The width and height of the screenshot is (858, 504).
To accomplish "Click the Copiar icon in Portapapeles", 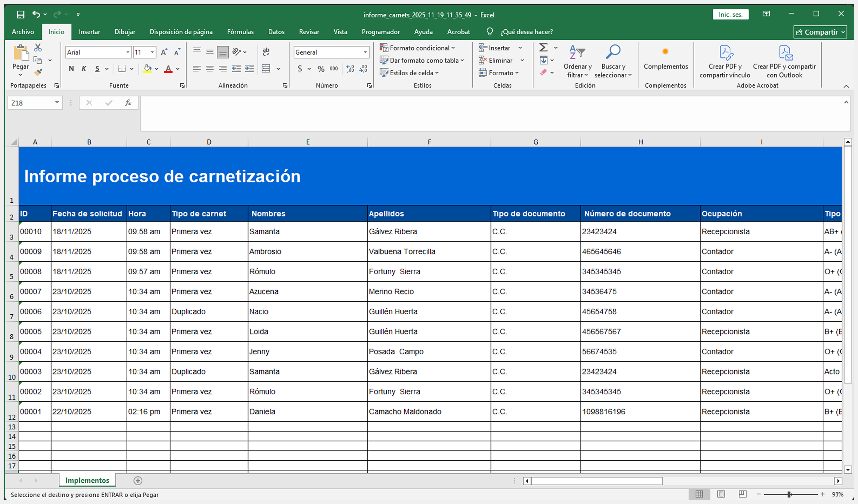I will [x=37, y=60].
